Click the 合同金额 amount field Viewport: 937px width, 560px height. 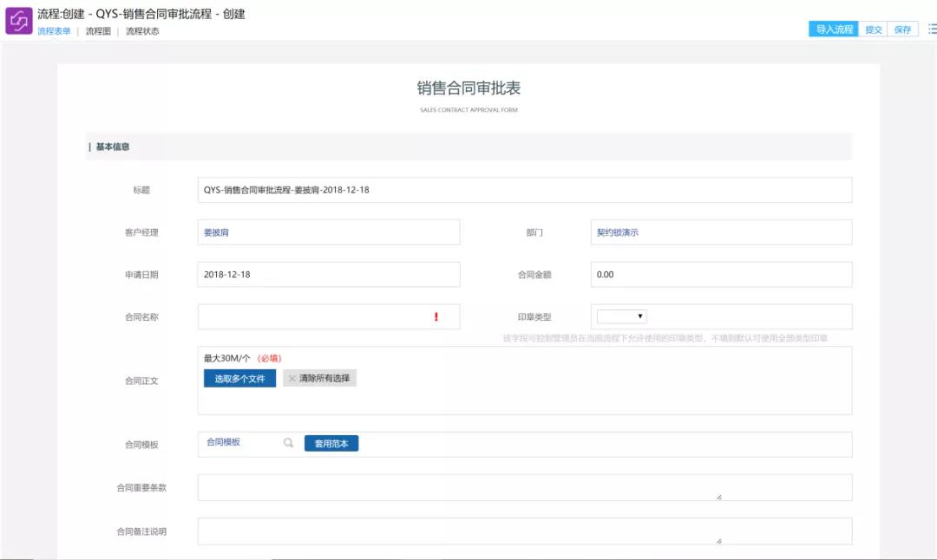720,275
